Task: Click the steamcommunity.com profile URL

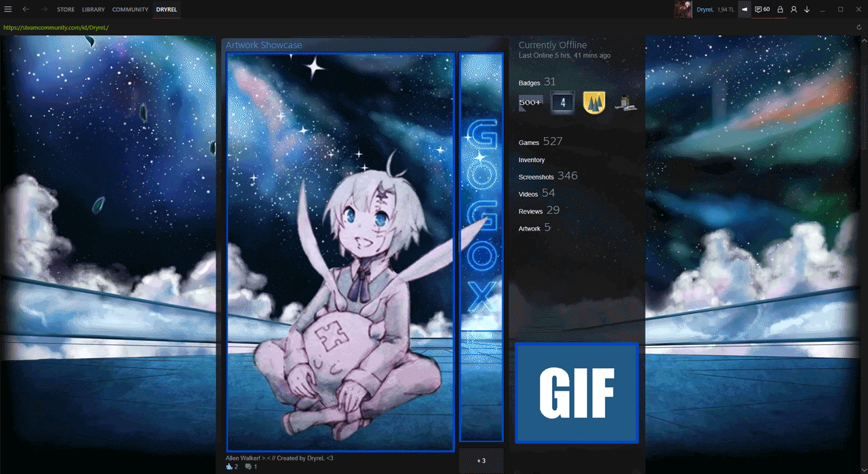Action: click(56, 28)
